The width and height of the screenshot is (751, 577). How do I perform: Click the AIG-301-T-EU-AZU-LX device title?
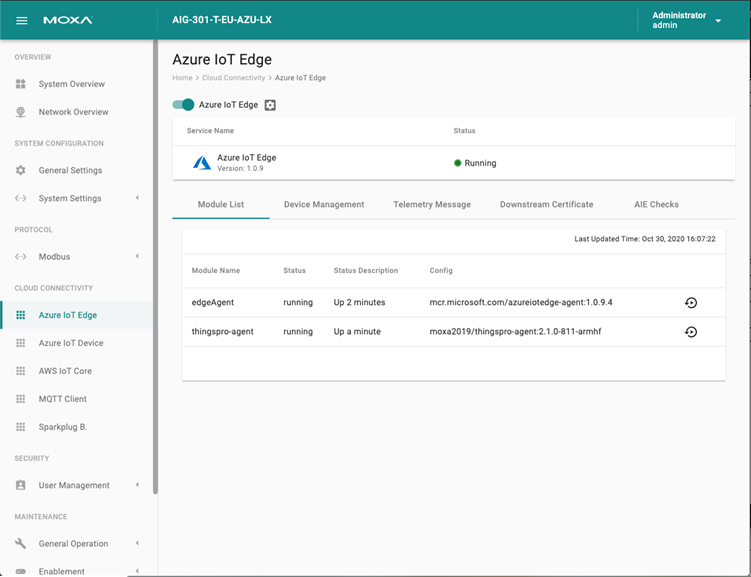point(222,20)
